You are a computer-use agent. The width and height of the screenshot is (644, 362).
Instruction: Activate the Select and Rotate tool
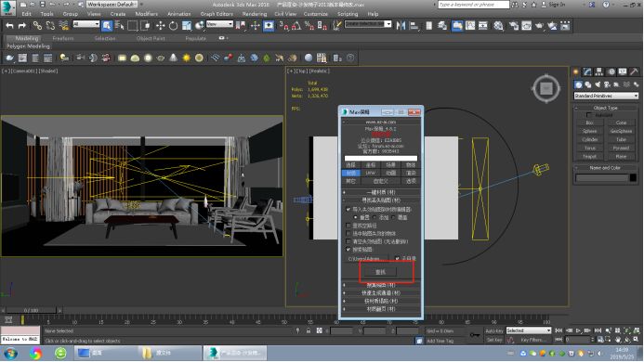point(174,25)
